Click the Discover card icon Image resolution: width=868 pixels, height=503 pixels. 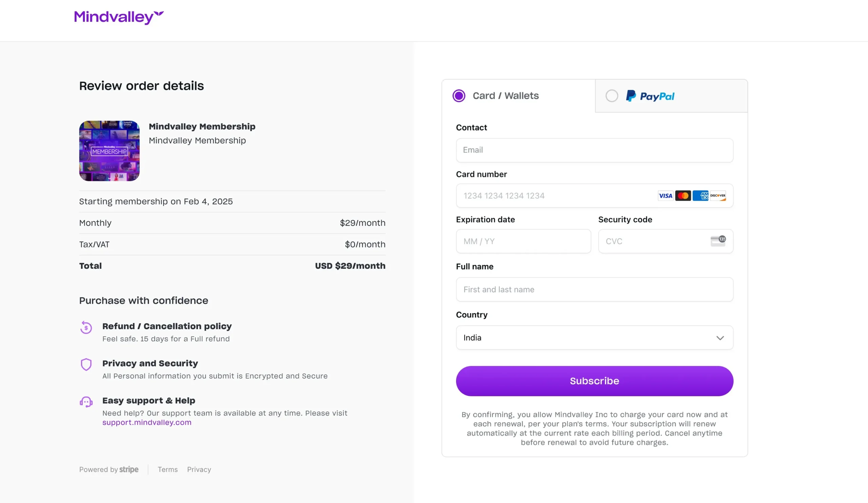click(717, 196)
